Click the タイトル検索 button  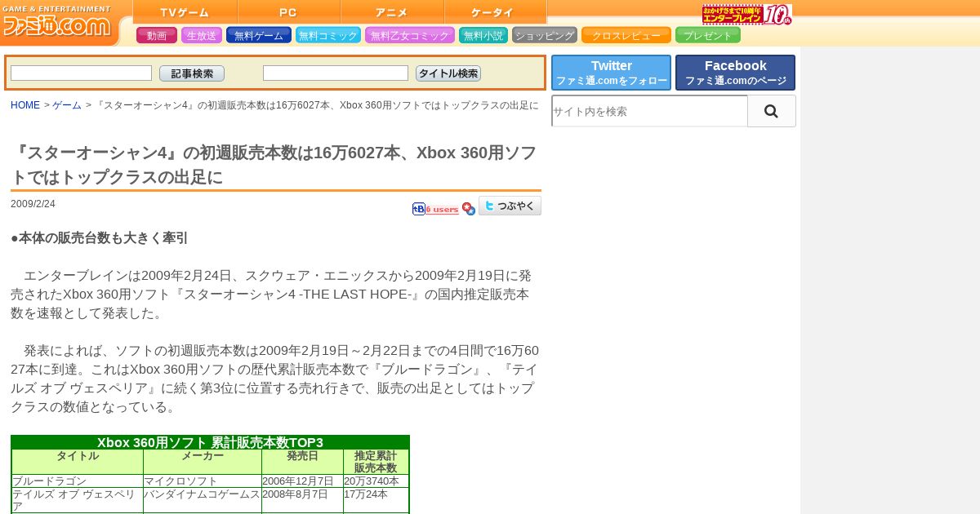click(448, 73)
